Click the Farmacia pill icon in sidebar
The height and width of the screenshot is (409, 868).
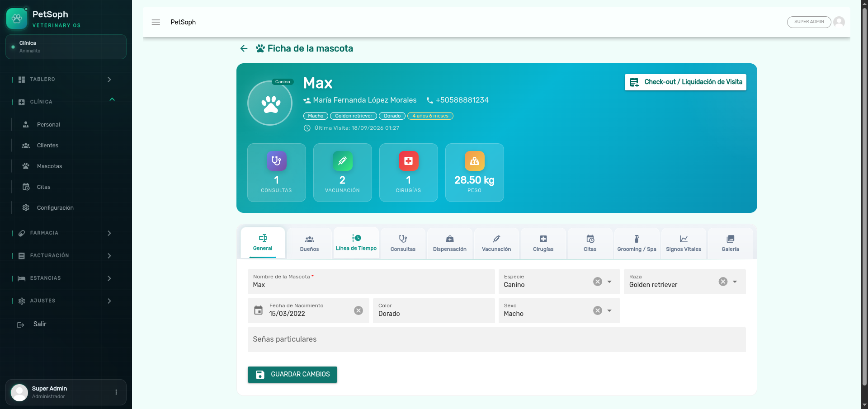pos(22,233)
